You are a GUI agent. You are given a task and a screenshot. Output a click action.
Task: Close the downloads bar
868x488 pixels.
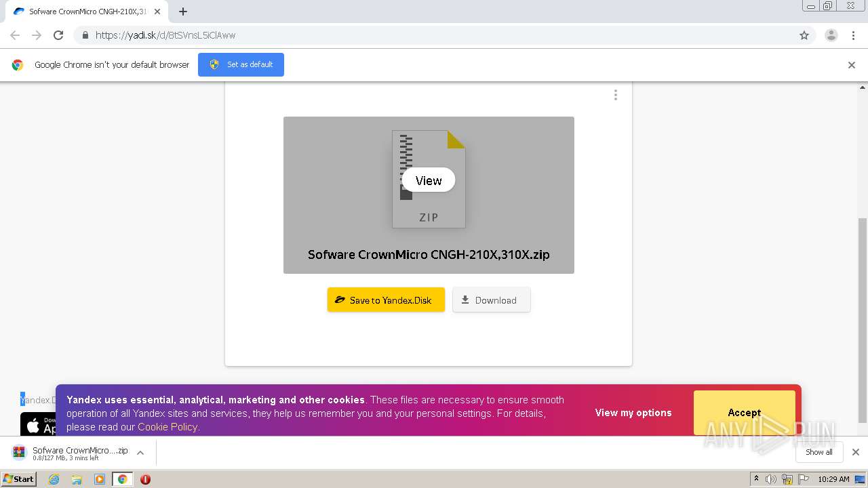pos(856,452)
